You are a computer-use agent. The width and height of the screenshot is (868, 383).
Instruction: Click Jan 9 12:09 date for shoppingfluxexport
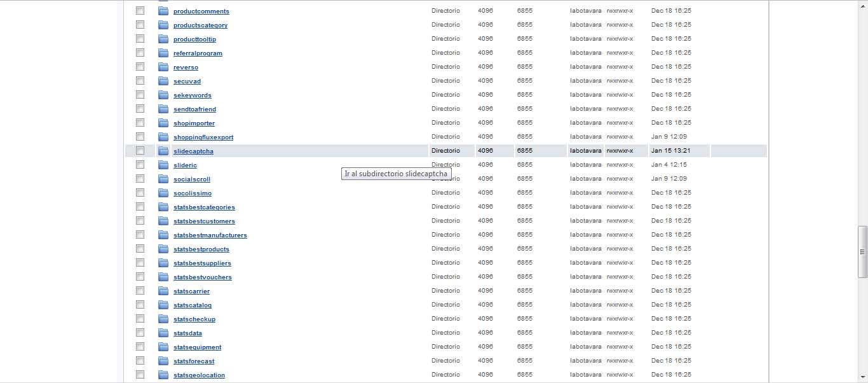(x=668, y=137)
